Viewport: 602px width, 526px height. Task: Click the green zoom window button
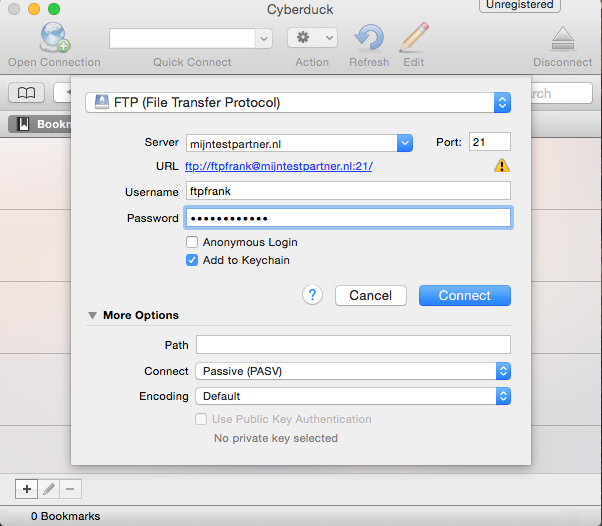(x=54, y=9)
